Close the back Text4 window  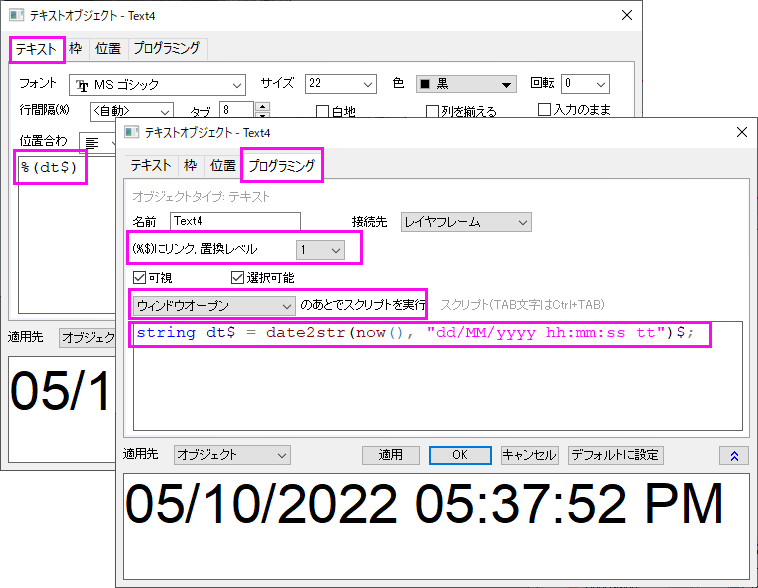pos(627,15)
